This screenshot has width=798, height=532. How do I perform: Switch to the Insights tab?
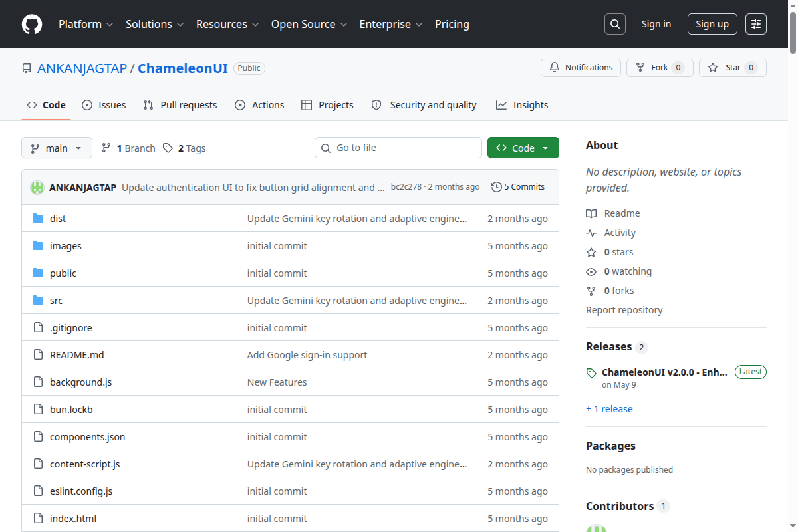(x=522, y=105)
